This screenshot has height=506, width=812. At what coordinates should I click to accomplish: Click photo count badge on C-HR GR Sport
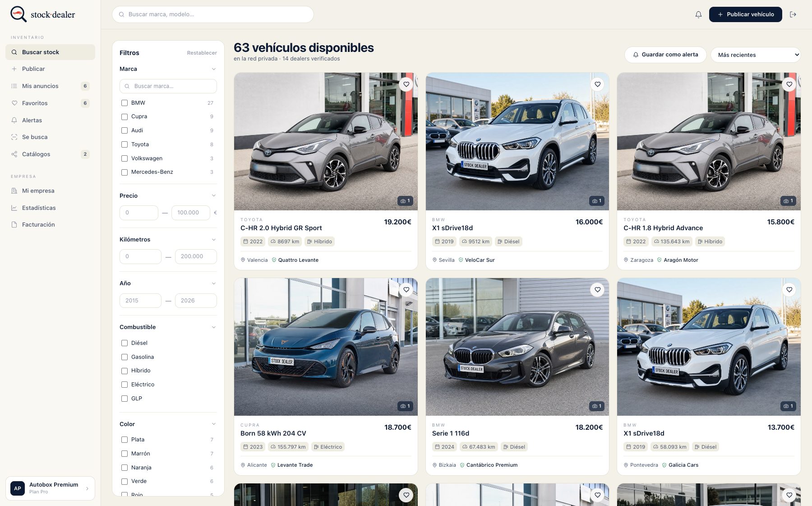405,201
